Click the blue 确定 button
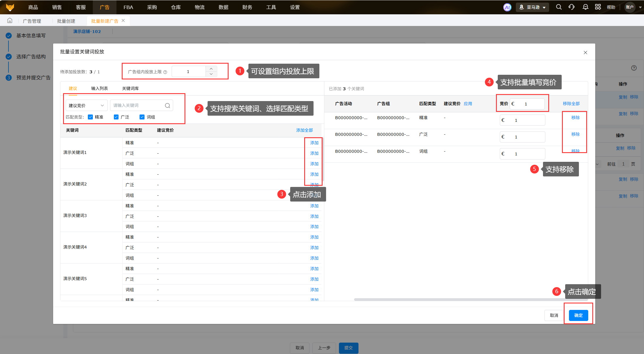The height and width of the screenshot is (354, 644). 578,315
